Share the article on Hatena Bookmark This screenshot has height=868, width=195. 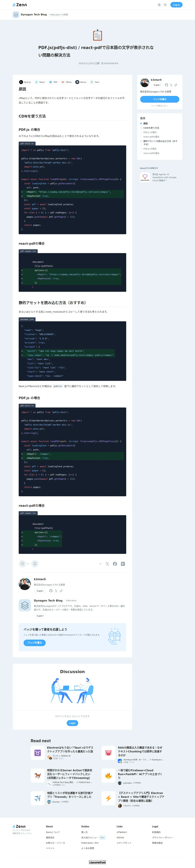point(123,564)
